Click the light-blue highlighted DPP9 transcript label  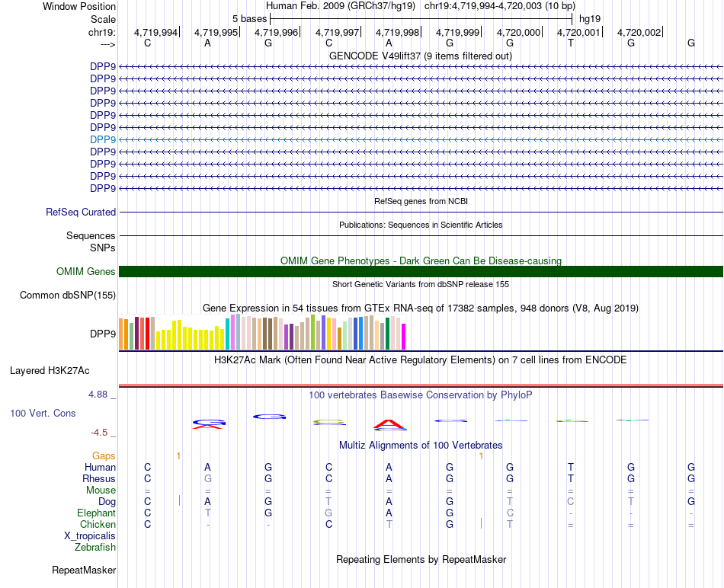[103, 139]
